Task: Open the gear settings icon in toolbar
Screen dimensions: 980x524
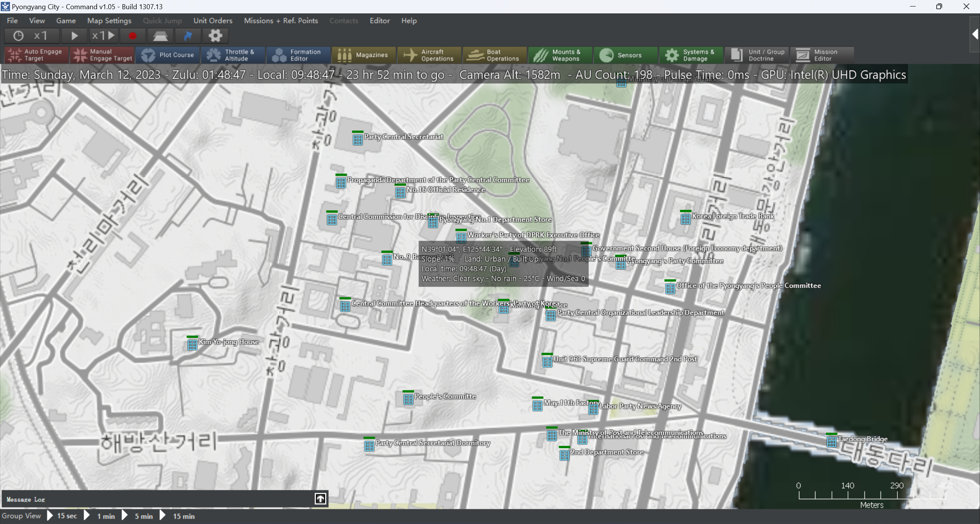Action: 215,36
